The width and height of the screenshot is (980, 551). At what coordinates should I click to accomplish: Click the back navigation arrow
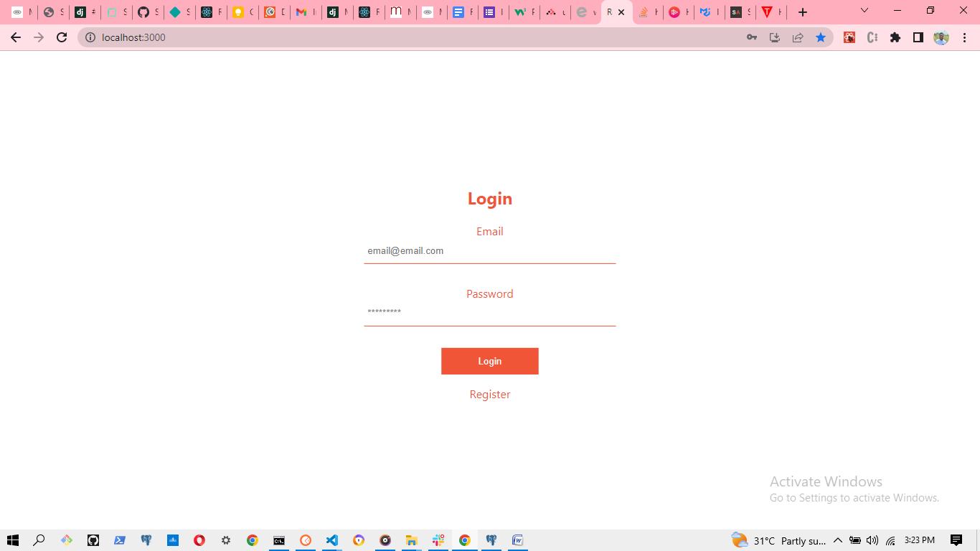[x=16, y=37]
